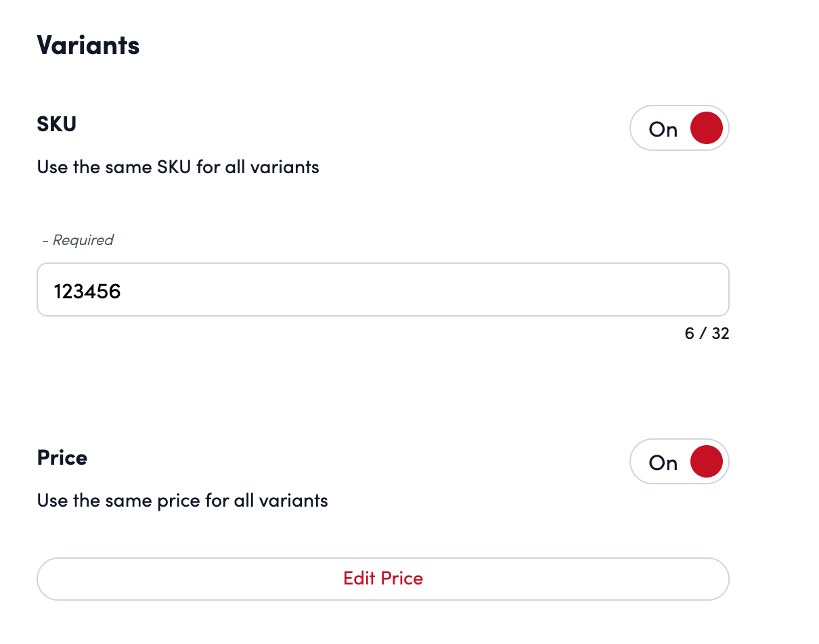Click "Use the same price for all variants" text
Image resolution: width=819 pixels, height=644 pixels.
coord(183,501)
